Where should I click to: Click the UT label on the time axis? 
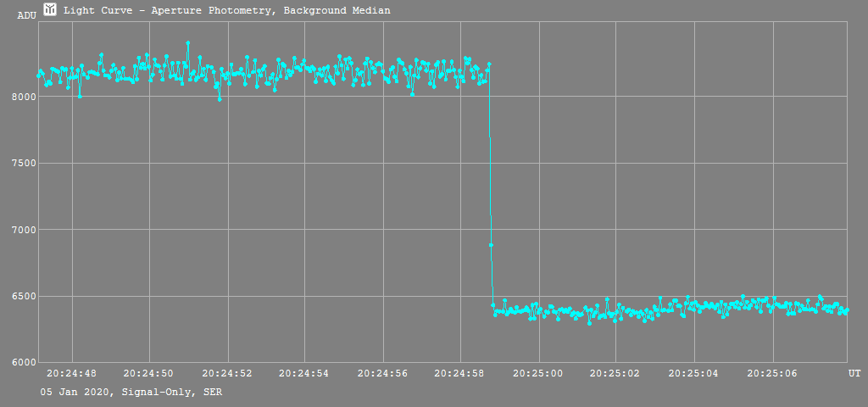click(854, 373)
